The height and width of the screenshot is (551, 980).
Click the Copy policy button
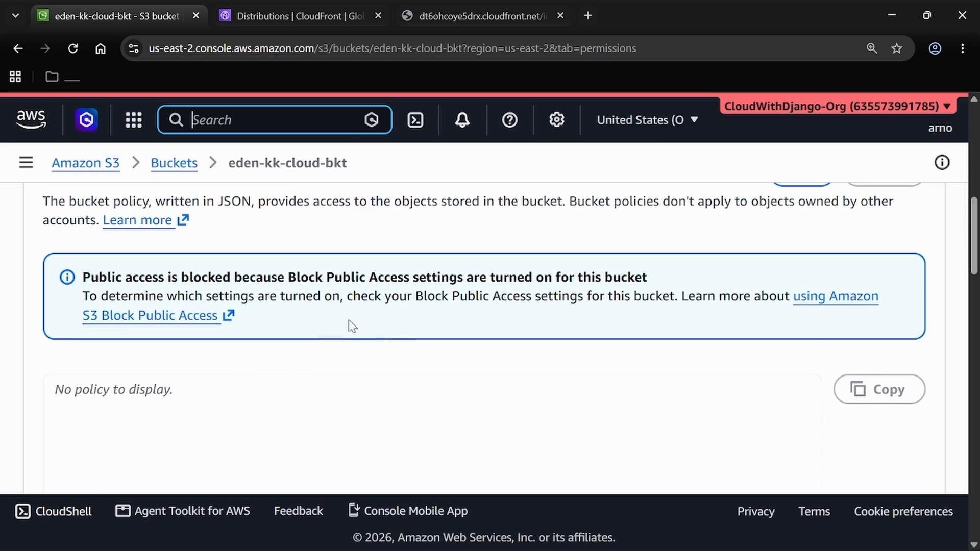(879, 389)
